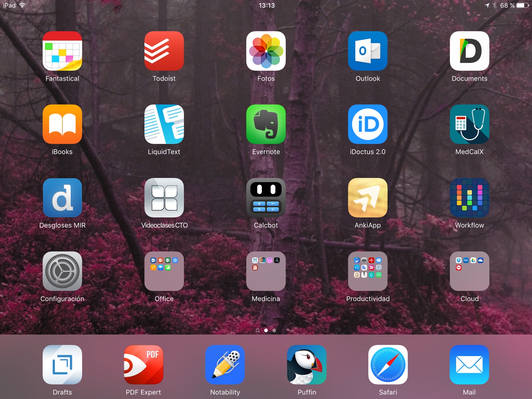Launch LiquidText
Image resolution: width=532 pixels, height=399 pixels.
164,124
